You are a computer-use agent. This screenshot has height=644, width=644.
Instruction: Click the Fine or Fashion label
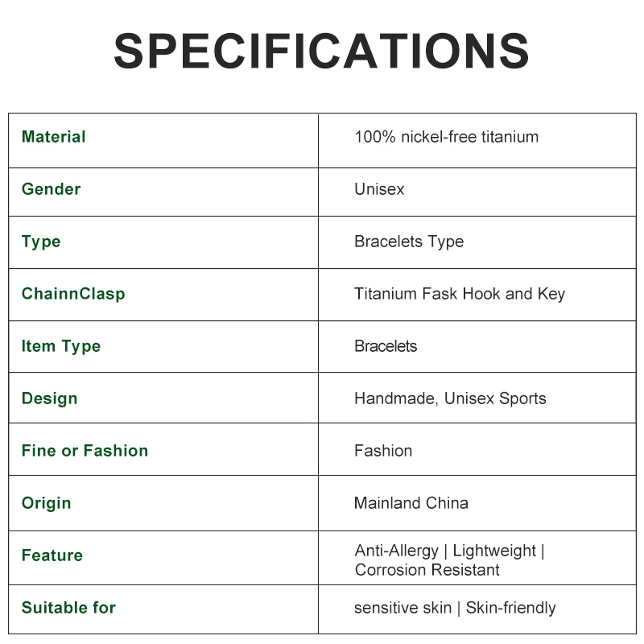click(x=85, y=451)
